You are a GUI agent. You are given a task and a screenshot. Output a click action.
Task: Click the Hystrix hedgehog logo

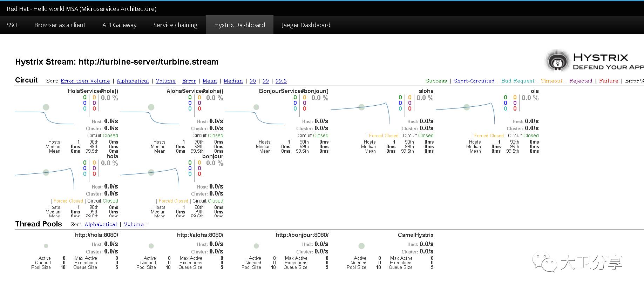click(x=557, y=61)
